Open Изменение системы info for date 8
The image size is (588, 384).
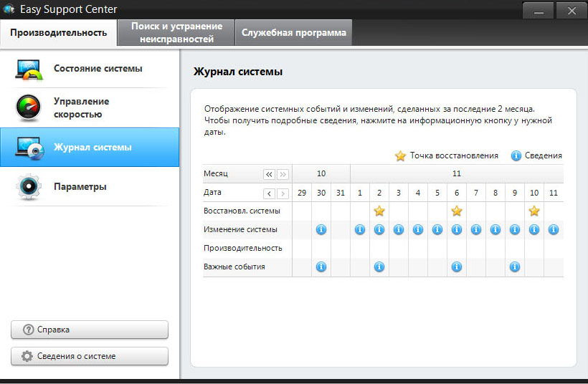coord(495,229)
